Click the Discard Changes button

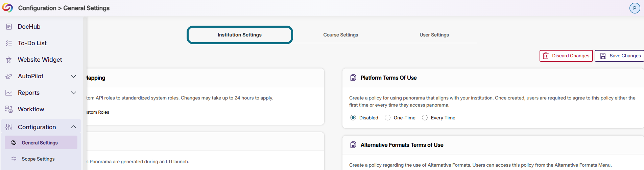pyautogui.click(x=566, y=56)
